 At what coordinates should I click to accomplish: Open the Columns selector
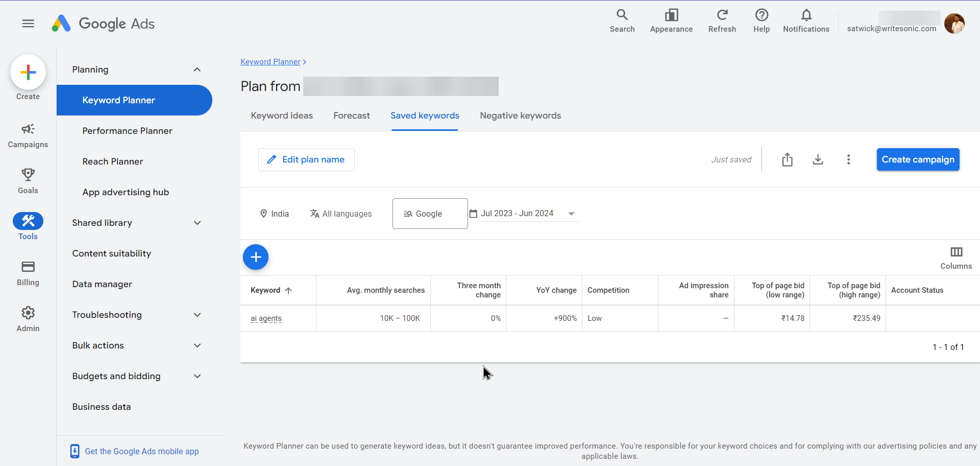pyautogui.click(x=956, y=258)
